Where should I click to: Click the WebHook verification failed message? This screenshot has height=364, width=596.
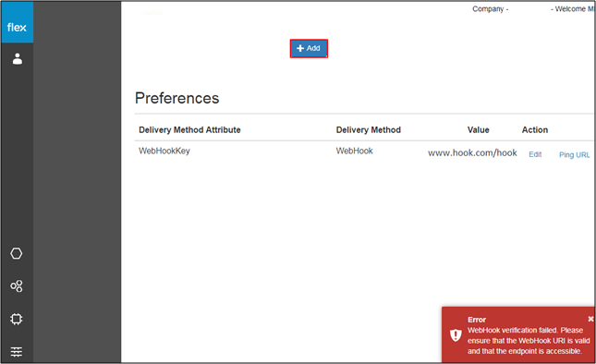pyautogui.click(x=529, y=341)
